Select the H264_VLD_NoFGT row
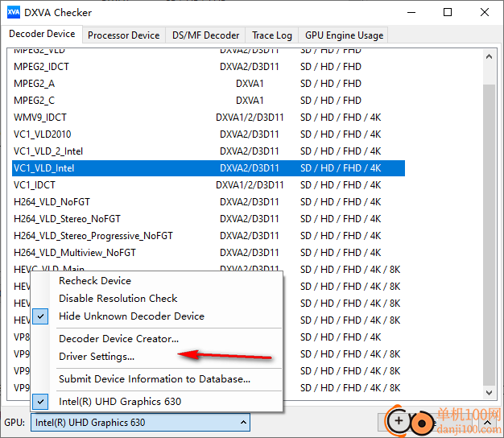This screenshot has width=504, height=438. pyautogui.click(x=209, y=202)
